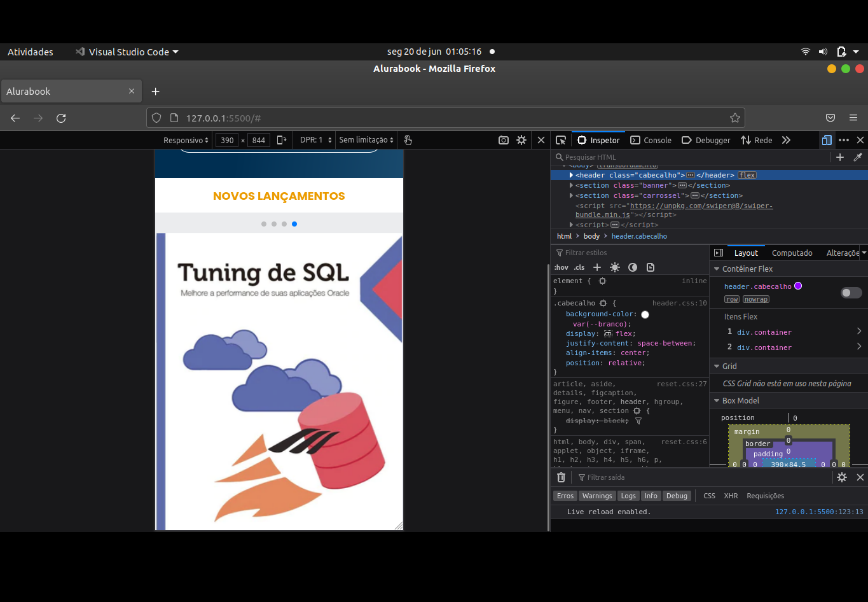Activate the element picker icon in DevTools

[x=561, y=140]
